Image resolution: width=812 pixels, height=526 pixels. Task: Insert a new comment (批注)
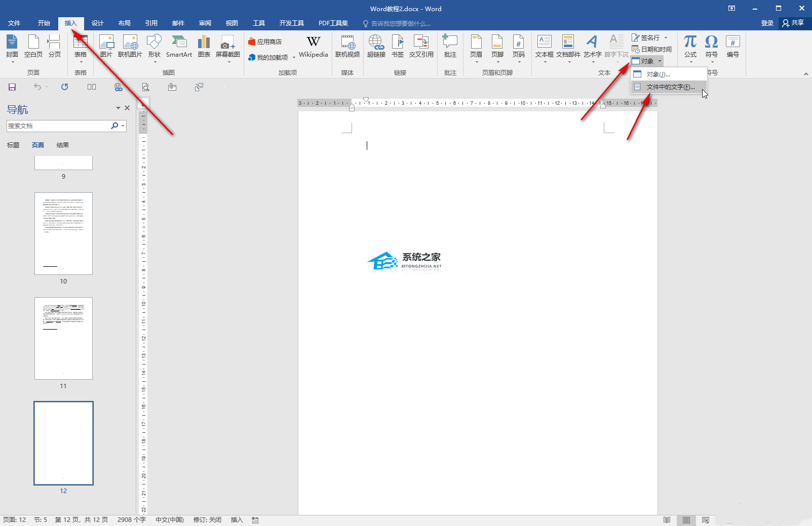coord(450,46)
